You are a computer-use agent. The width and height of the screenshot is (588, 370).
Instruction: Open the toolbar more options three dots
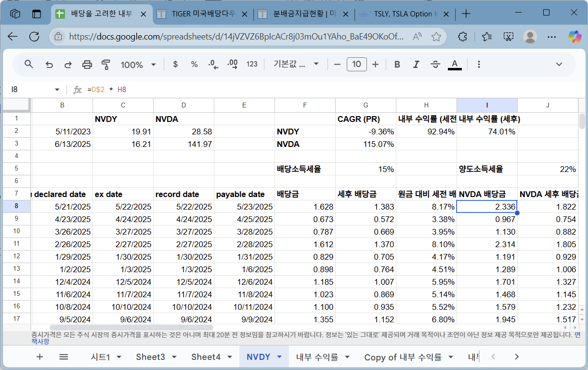[x=479, y=64]
